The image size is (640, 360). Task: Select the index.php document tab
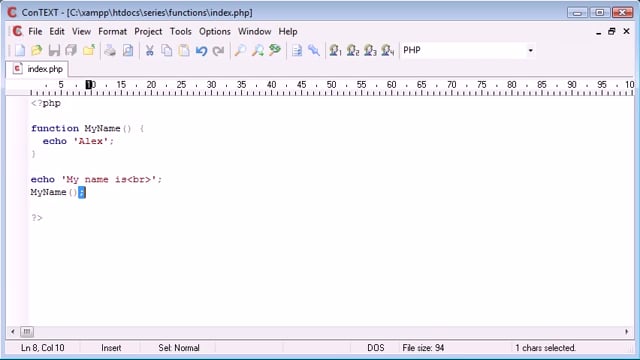[x=38, y=69]
